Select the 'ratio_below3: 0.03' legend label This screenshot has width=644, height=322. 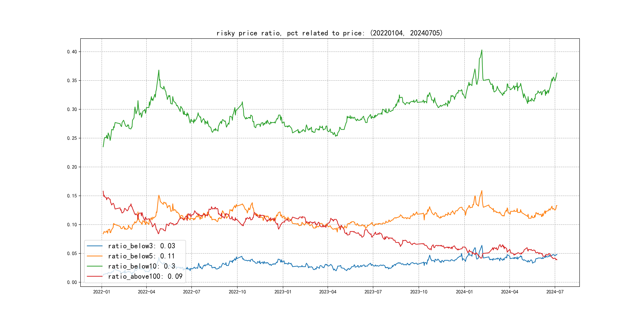pos(142,246)
